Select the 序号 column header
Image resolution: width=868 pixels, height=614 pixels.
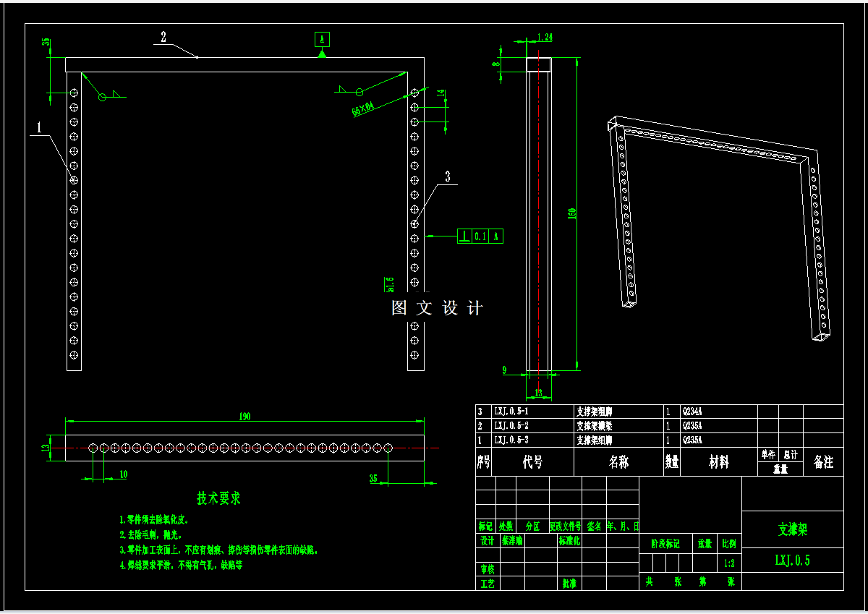483,461
